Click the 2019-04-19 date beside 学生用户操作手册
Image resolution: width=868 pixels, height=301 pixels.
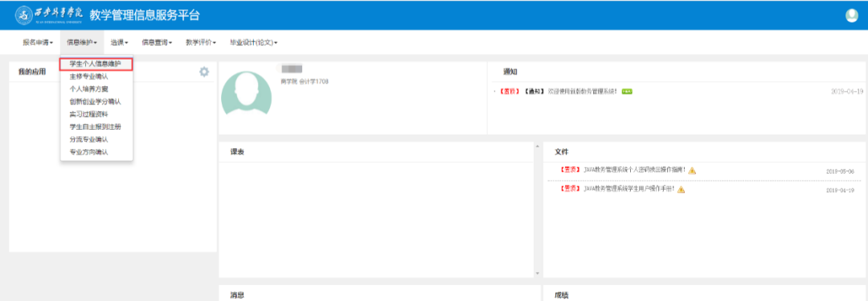pos(840,190)
